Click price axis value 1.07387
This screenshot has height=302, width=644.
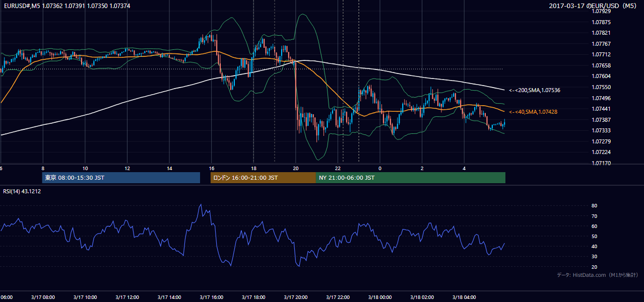coord(601,120)
